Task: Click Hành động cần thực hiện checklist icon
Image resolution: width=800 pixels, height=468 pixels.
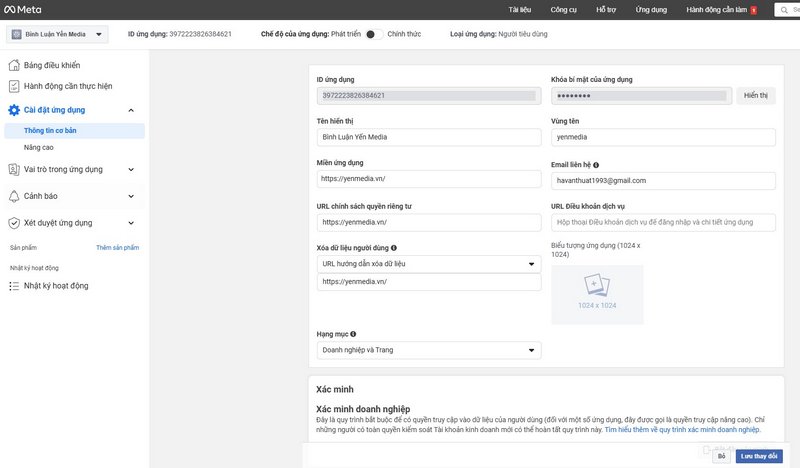Action: [x=14, y=86]
